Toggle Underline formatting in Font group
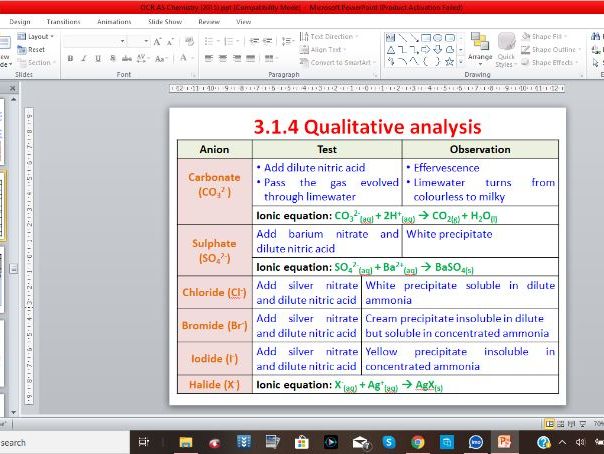Screen dimensions: 604x454 pos(97,59)
